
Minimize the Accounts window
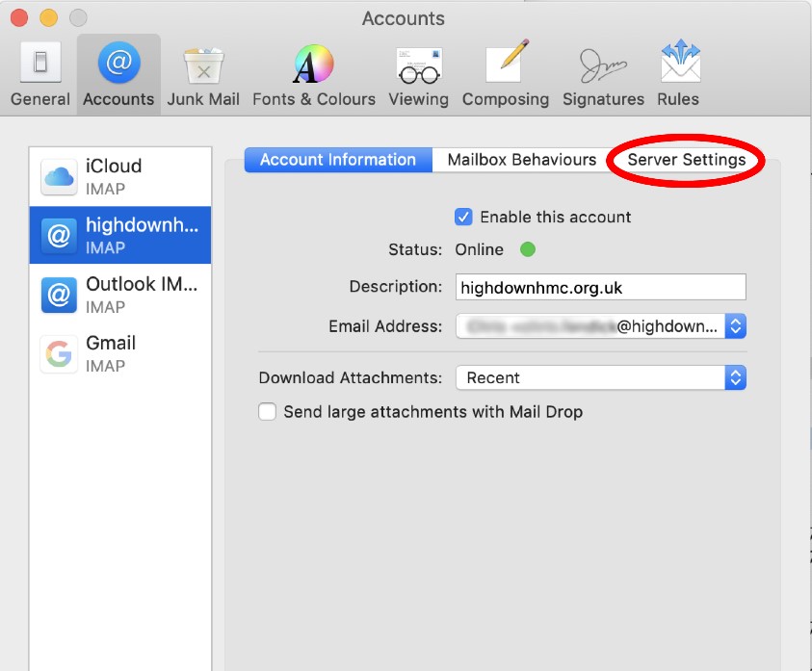click(x=49, y=17)
